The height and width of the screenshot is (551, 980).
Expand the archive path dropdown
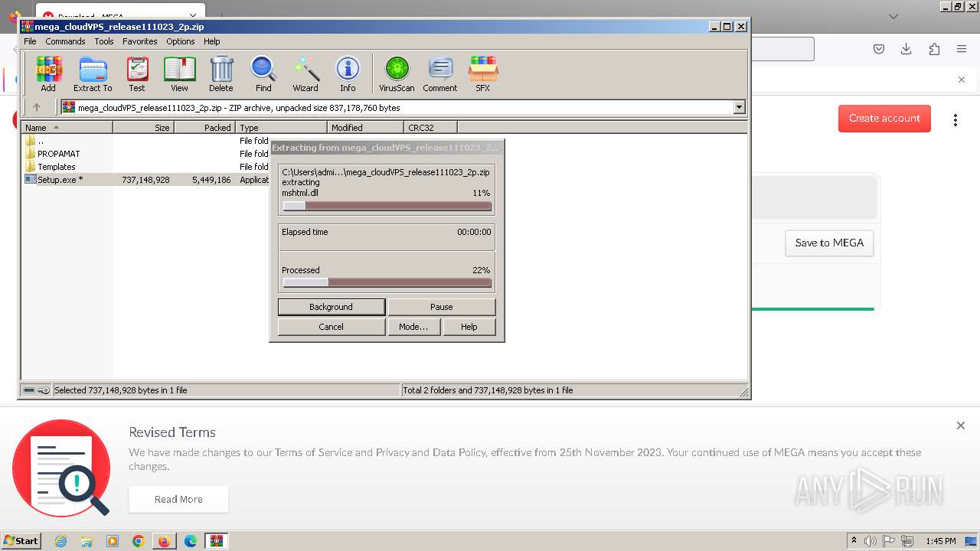tap(740, 108)
